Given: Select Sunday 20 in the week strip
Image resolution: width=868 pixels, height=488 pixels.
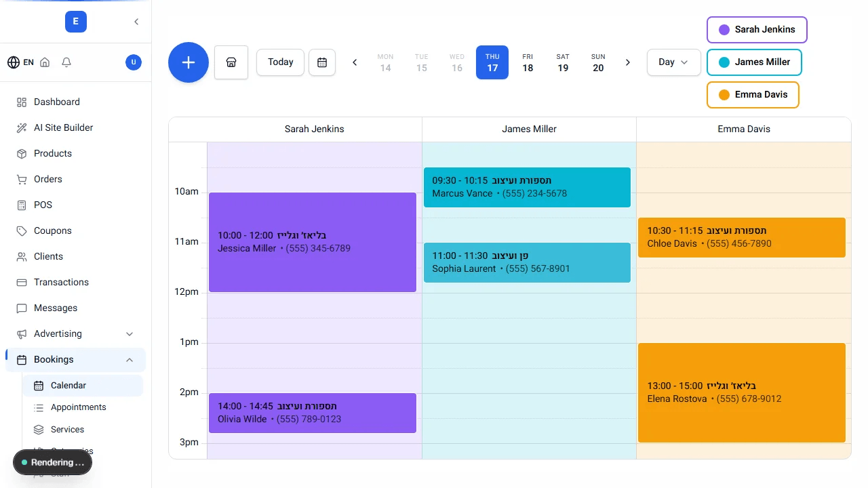Looking at the screenshot, I should coord(598,62).
